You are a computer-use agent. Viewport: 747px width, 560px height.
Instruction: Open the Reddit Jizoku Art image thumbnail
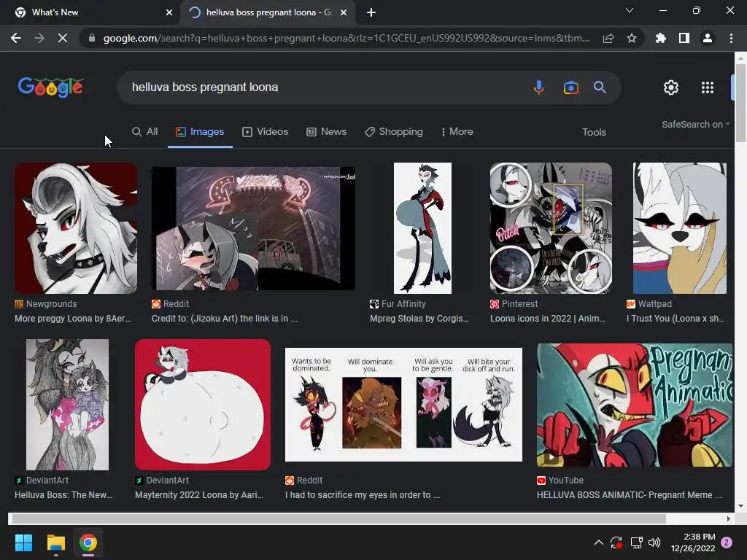[253, 228]
